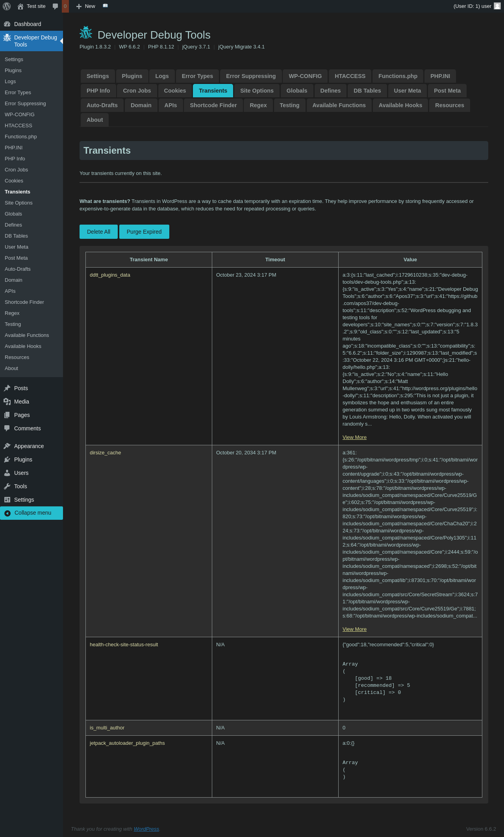Viewport: 504px width, 837px height.
Task: Open the Cron Jobs tab
Action: point(137,91)
